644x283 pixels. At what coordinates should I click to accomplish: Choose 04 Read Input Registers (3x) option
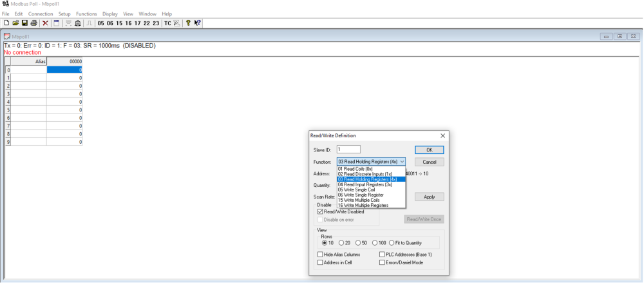(372, 184)
